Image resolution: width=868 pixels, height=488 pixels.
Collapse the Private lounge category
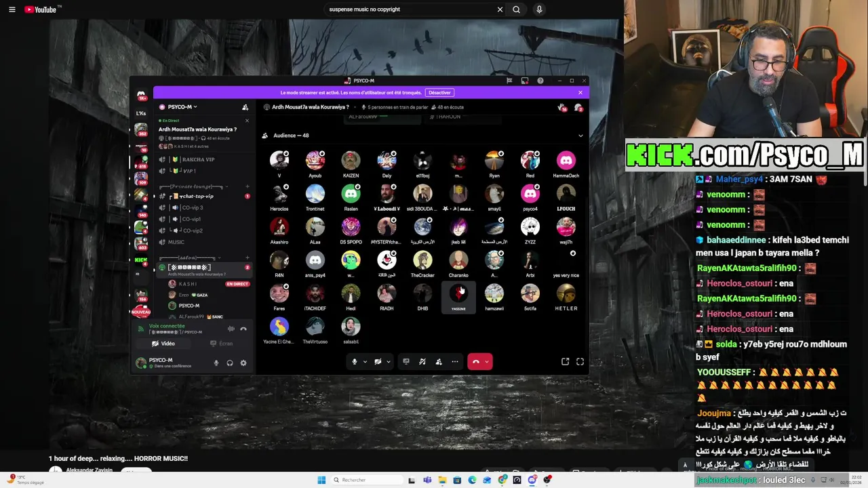193,186
